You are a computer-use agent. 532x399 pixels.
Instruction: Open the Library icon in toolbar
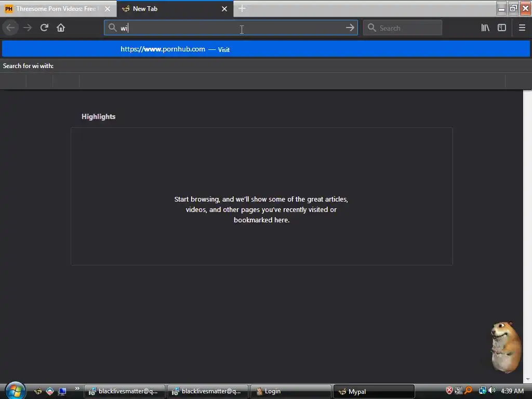pyautogui.click(x=485, y=28)
